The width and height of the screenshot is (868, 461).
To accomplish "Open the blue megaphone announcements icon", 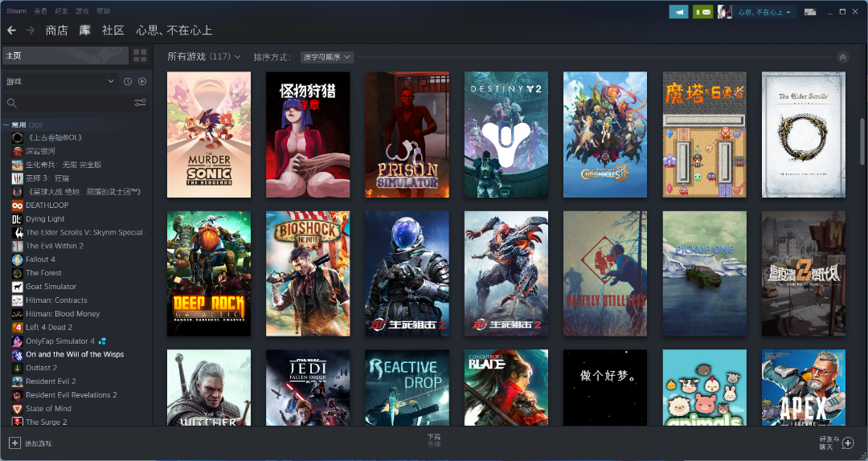I will tap(678, 11).
